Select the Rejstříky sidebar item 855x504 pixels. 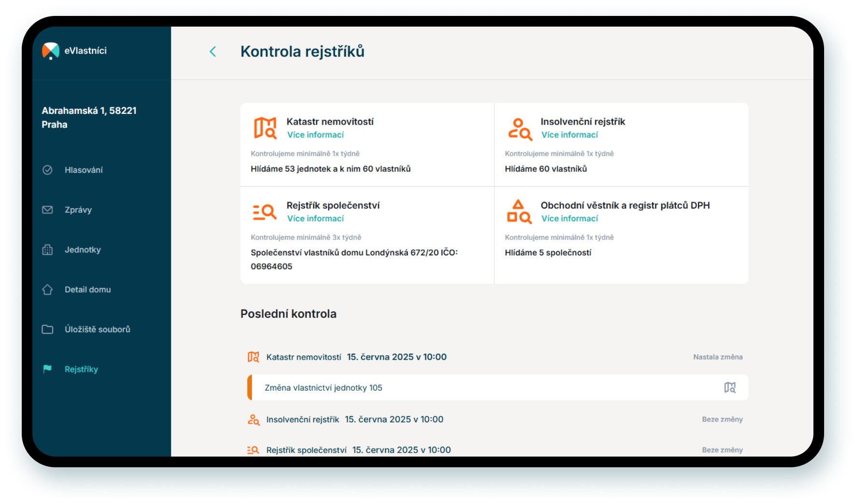(x=81, y=369)
